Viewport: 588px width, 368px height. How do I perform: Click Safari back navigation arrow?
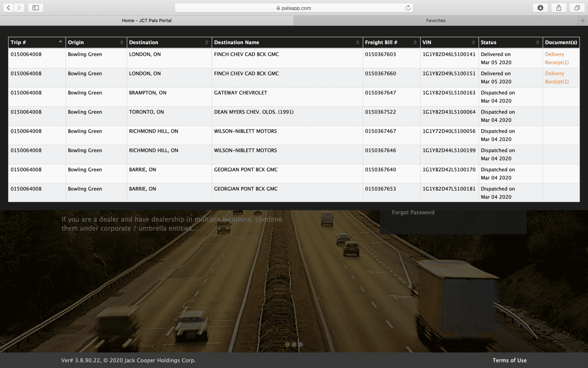tap(9, 8)
